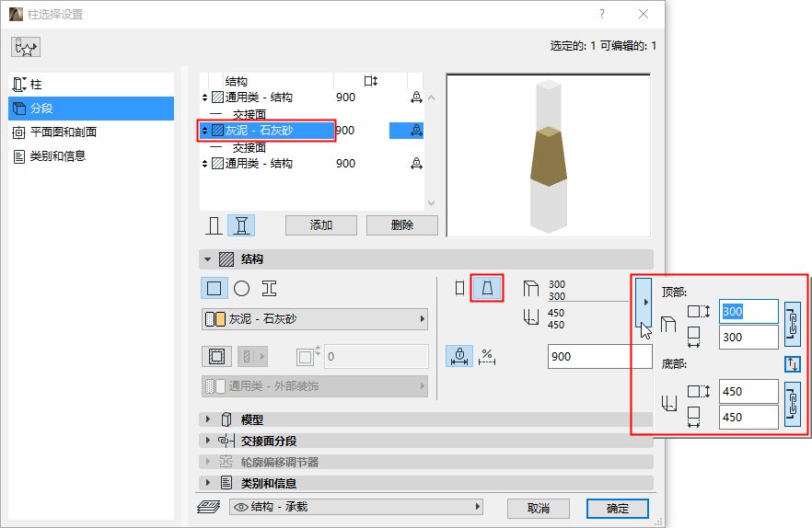The width and height of the screenshot is (812, 528).
Task: Click bottom profile icon in flyout
Action: (669, 403)
